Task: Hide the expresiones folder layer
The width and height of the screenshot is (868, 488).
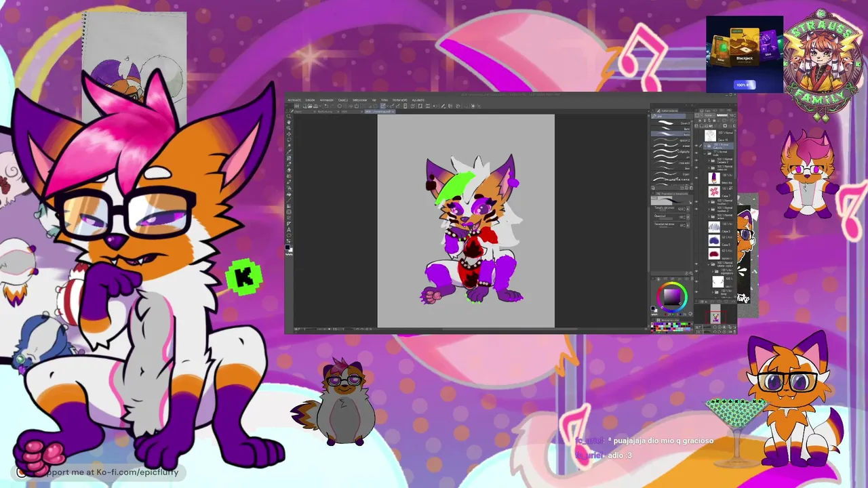Action: [697, 270]
